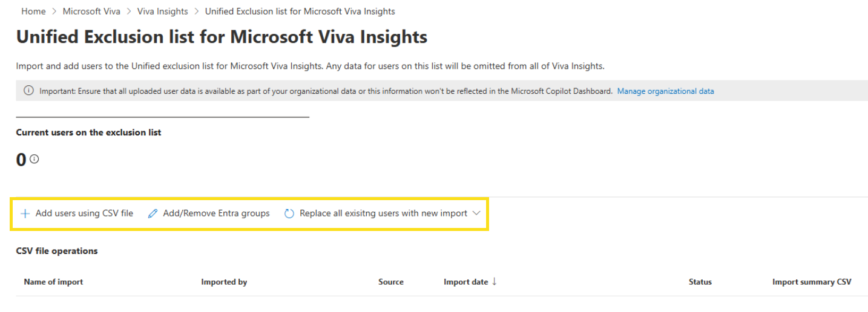Select Add users using CSV file
The height and width of the screenshot is (312, 868).
click(84, 213)
